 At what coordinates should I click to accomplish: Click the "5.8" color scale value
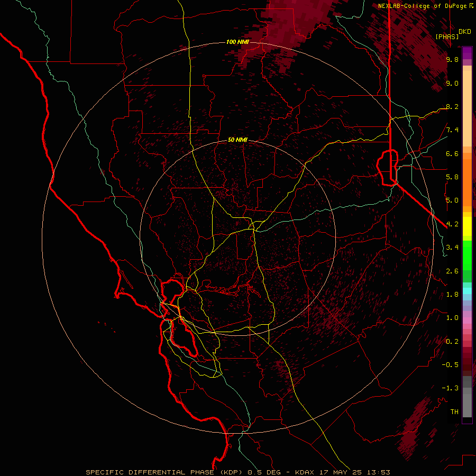click(x=452, y=177)
